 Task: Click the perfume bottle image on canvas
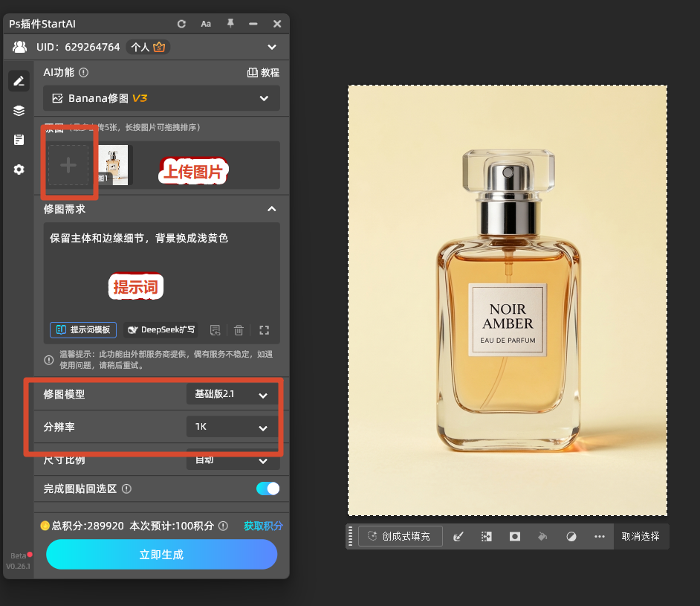pos(508,300)
